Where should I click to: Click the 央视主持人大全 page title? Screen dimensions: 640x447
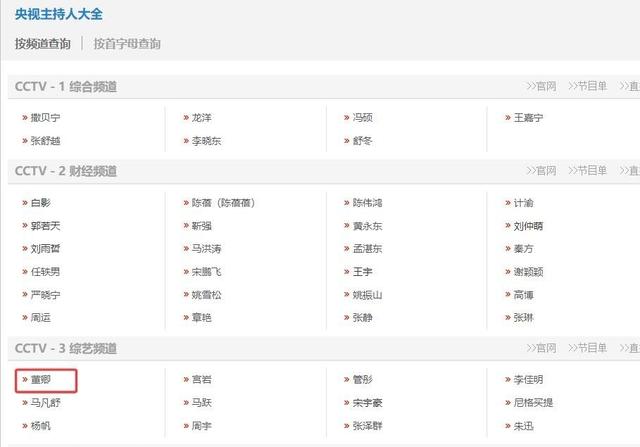tap(59, 14)
